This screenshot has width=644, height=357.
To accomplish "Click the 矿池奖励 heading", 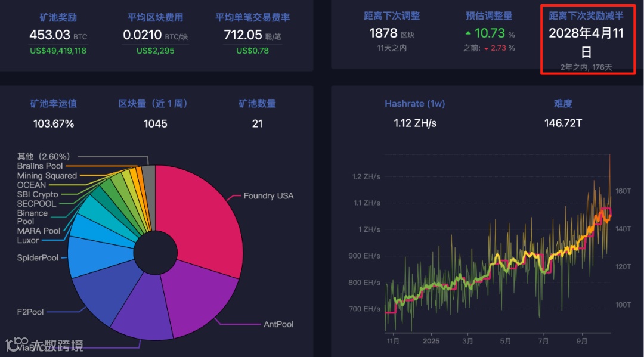I will [58, 17].
